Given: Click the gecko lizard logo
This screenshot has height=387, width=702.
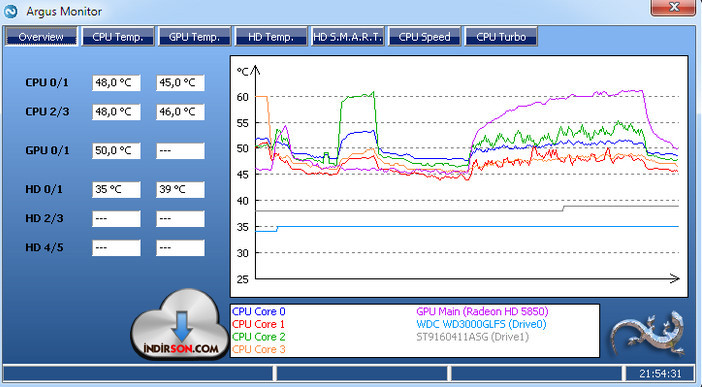Looking at the screenshot, I should tap(649, 332).
